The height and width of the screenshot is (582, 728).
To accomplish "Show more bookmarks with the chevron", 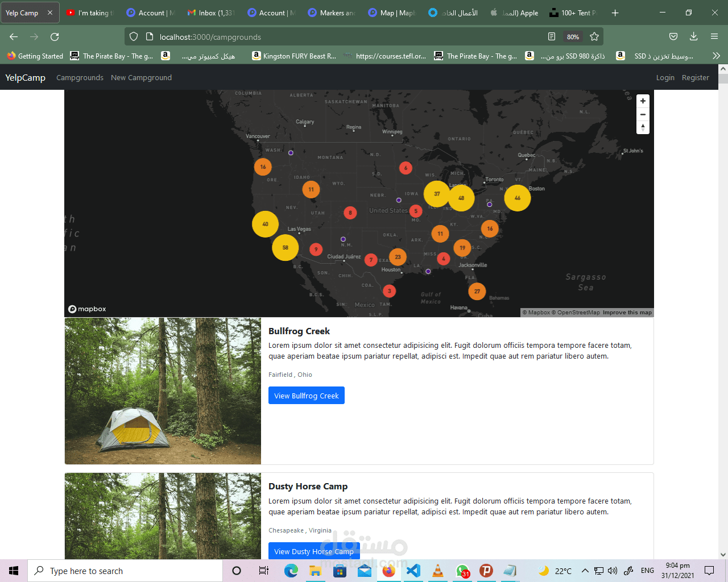I will click(716, 56).
